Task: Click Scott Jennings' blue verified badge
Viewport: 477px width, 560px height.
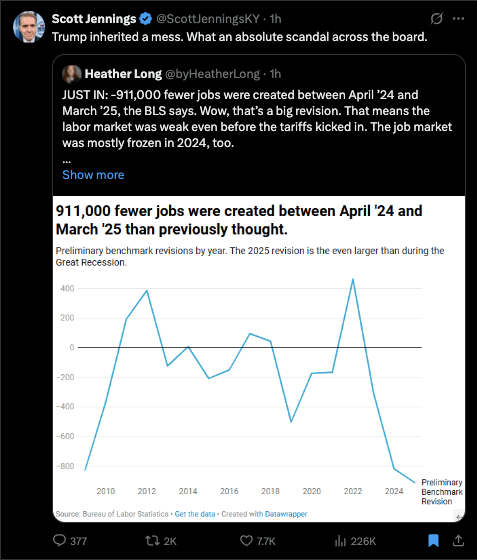Action: point(145,19)
